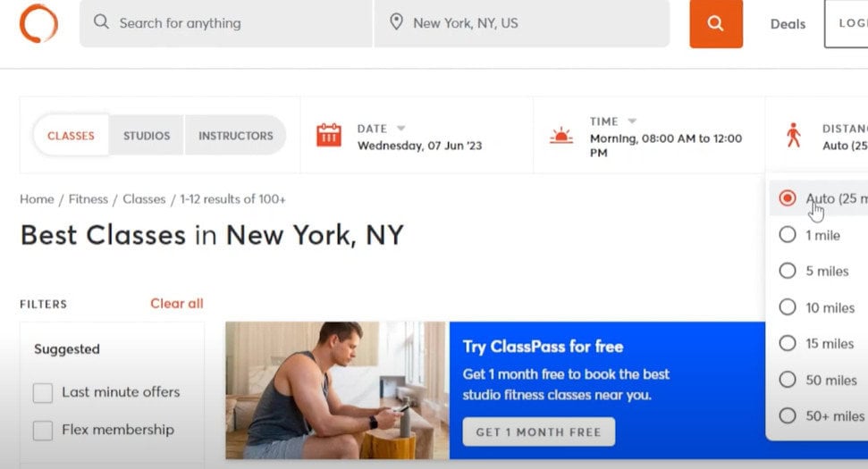Viewport: 868px width, 469px height.
Task: Go to Classes breadcrumb link
Action: coord(144,199)
